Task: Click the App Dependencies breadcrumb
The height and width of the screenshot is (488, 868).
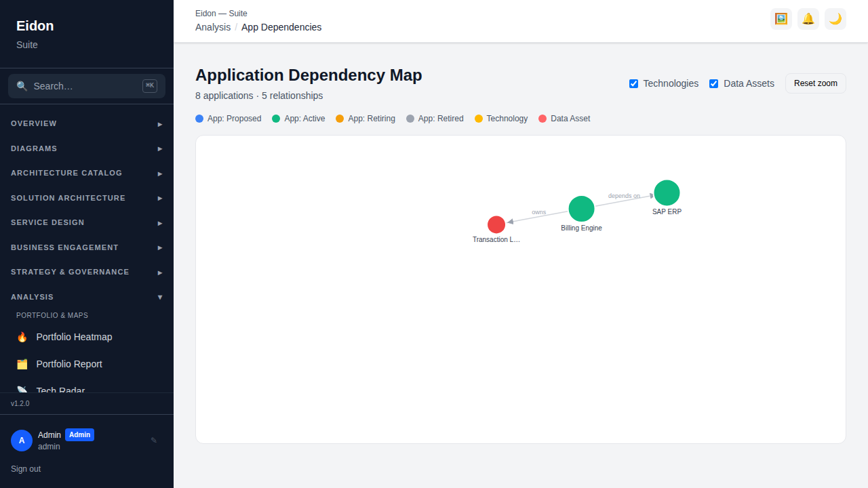Action: 281,27
